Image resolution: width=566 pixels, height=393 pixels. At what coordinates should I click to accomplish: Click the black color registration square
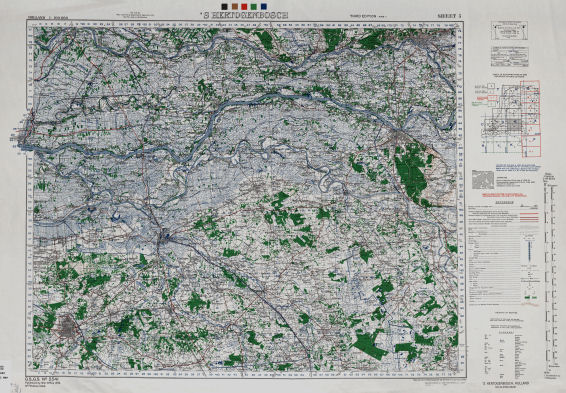(x=224, y=6)
